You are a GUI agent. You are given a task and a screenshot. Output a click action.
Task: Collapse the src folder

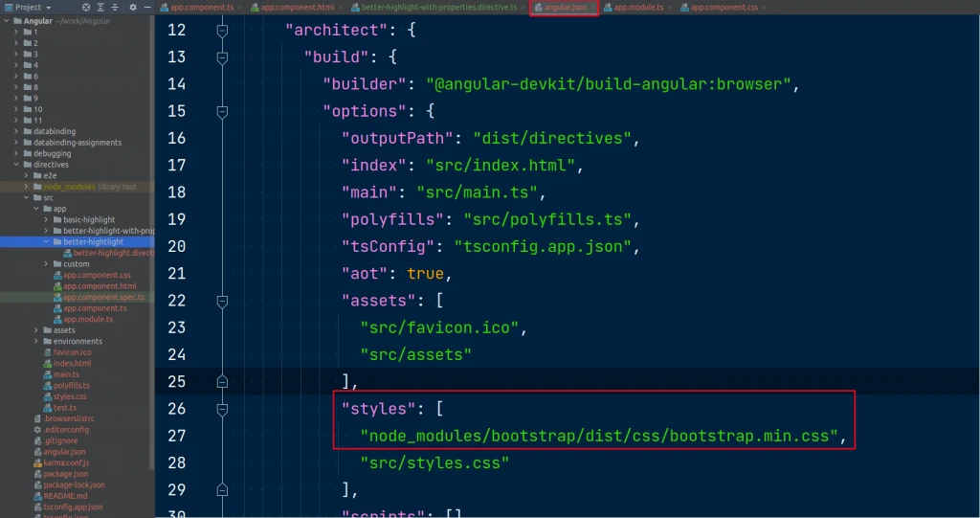[x=26, y=197]
